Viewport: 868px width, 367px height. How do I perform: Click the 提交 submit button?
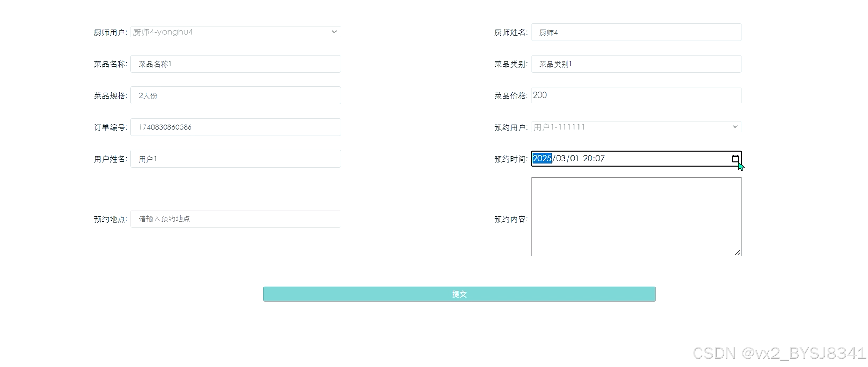(459, 294)
